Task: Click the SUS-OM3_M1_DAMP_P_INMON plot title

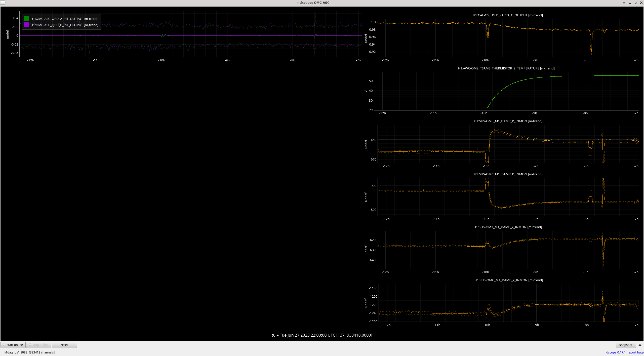Action: point(508,121)
